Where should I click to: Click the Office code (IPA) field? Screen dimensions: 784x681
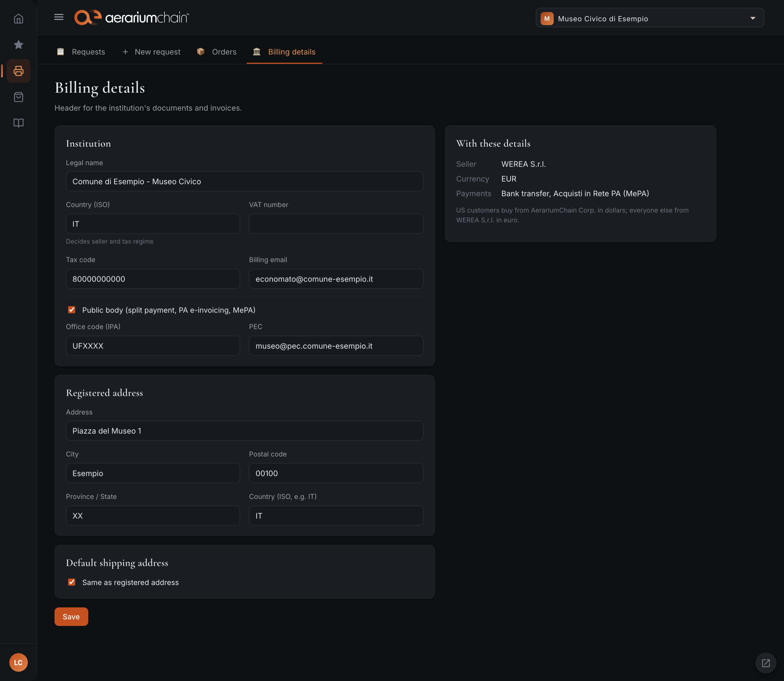point(153,346)
